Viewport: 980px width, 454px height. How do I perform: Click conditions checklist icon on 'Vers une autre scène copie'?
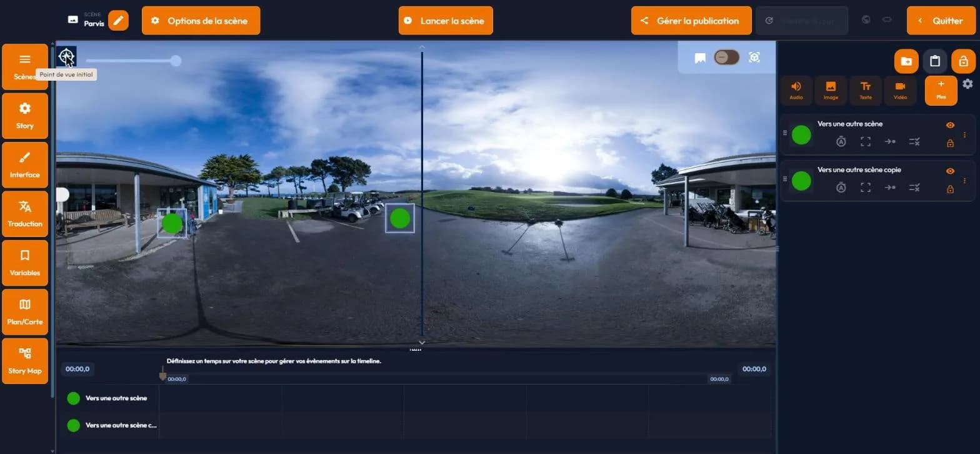(914, 187)
